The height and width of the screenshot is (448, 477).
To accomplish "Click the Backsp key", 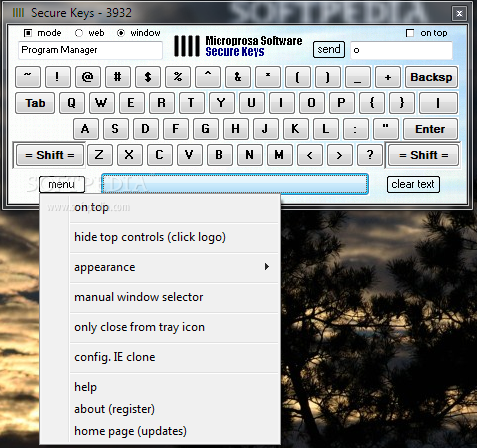I will tap(431, 77).
